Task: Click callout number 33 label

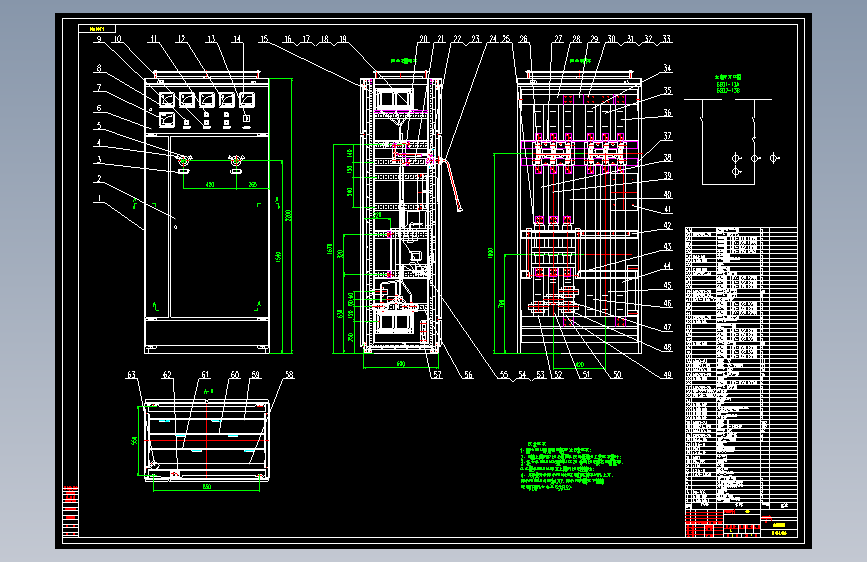Action: (x=667, y=39)
